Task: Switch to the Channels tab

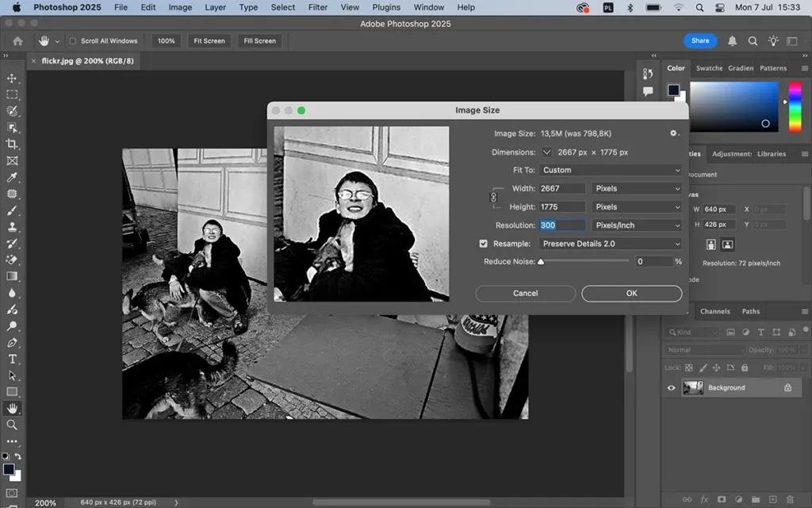Action: click(x=714, y=311)
